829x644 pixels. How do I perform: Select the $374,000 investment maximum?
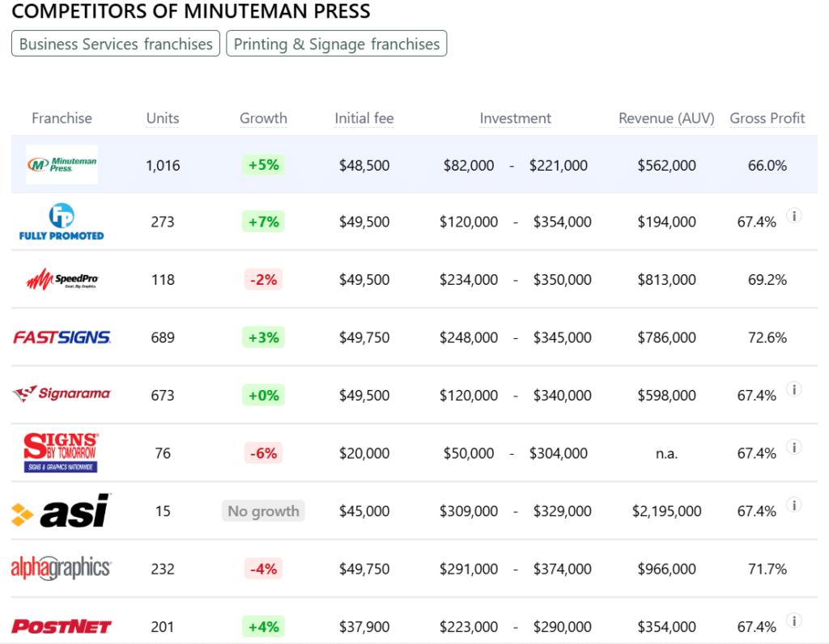click(562, 569)
